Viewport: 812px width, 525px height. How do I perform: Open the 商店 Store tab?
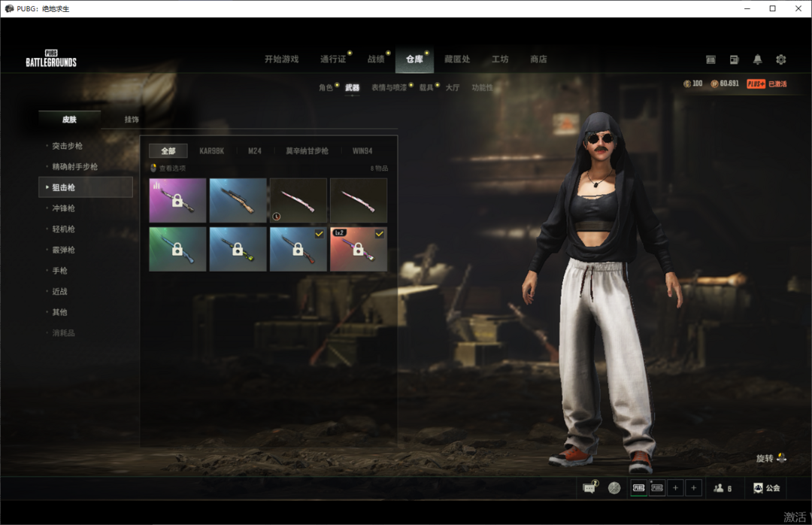pyautogui.click(x=538, y=59)
